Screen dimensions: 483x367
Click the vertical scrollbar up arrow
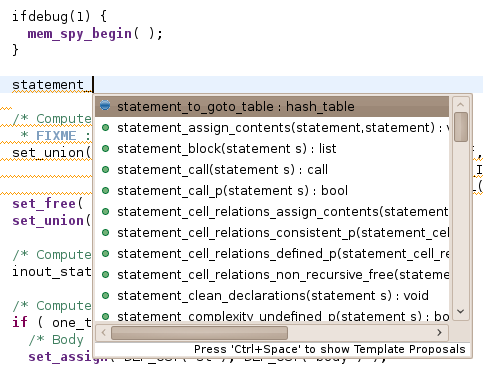(x=461, y=105)
